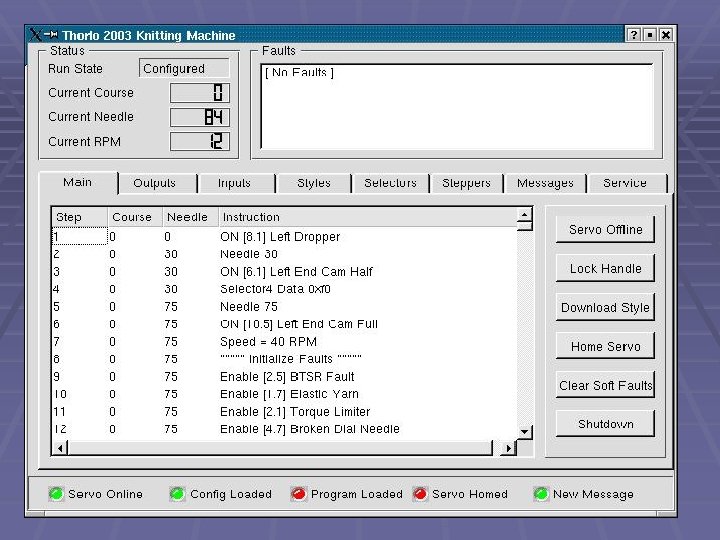Click step number cell 1 in list
This screenshot has height=540, width=720.
point(79,237)
